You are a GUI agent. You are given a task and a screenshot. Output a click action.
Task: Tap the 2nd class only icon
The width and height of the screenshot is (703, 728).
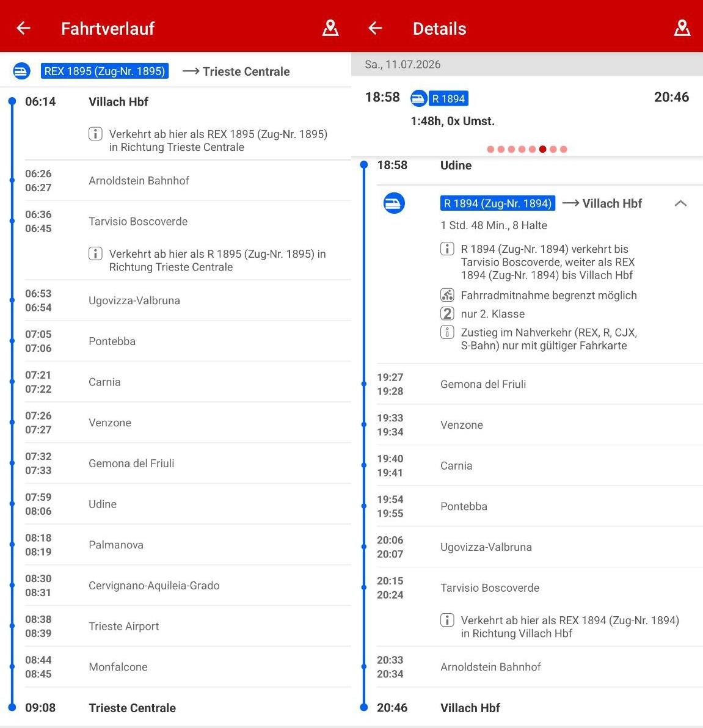(x=447, y=314)
